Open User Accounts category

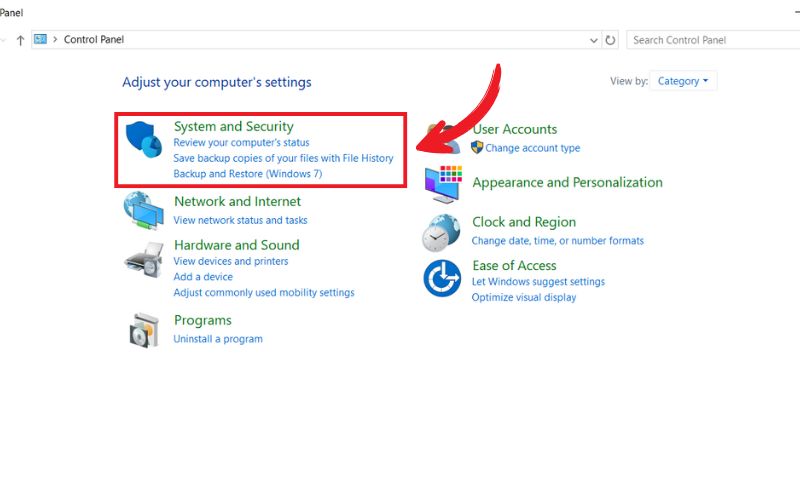pyautogui.click(x=515, y=129)
